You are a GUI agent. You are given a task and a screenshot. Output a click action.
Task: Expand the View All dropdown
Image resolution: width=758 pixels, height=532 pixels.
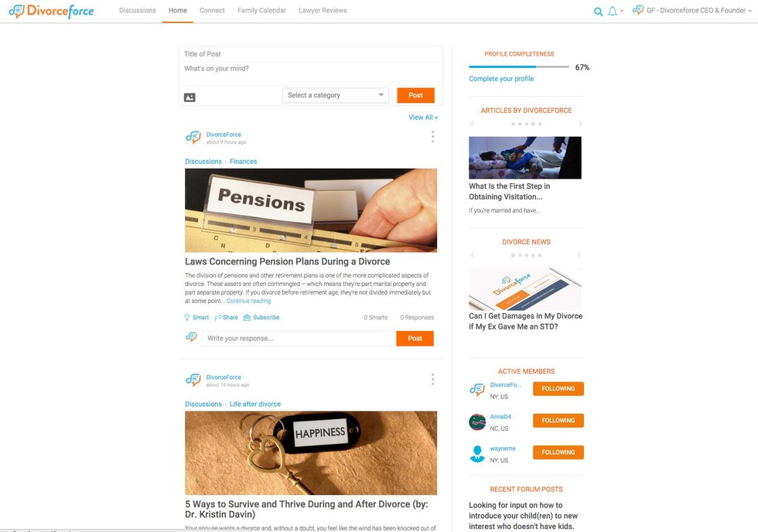[x=423, y=118]
